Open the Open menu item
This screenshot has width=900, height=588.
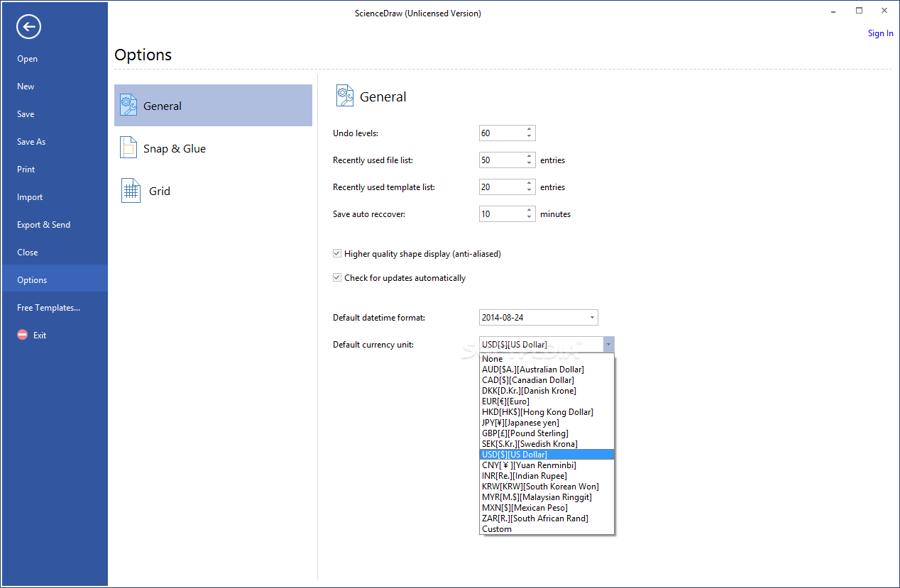28,59
